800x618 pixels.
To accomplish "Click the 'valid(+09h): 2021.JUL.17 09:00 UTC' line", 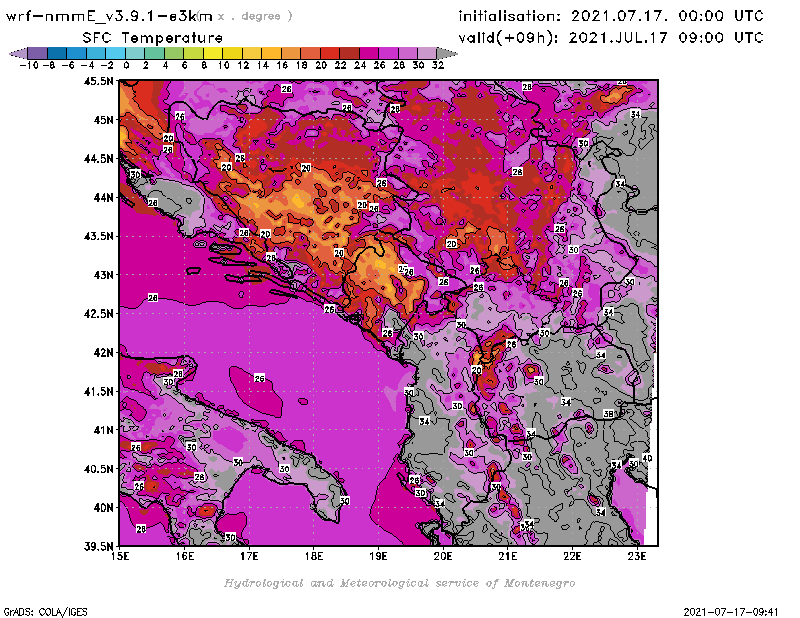I will pos(611,38).
